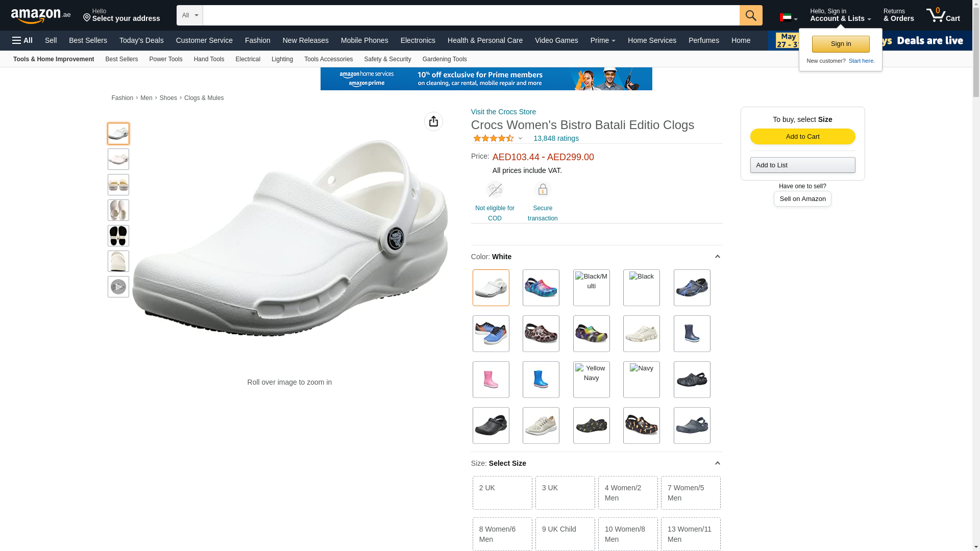Expand the star rating breakdown arrow

pos(520,138)
